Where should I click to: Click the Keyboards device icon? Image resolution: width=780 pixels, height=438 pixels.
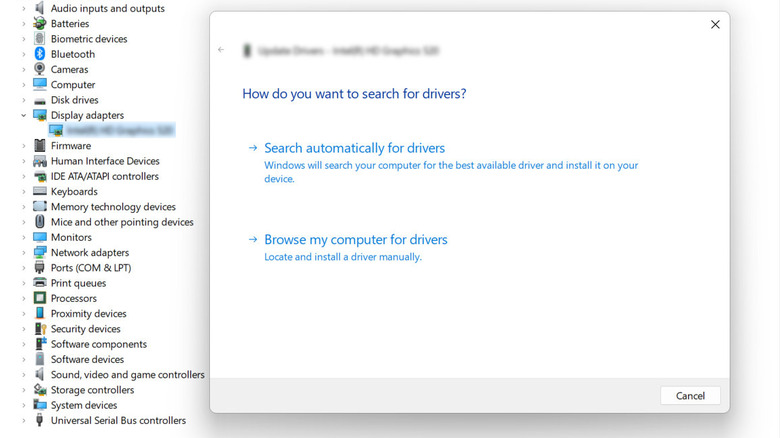coord(40,191)
